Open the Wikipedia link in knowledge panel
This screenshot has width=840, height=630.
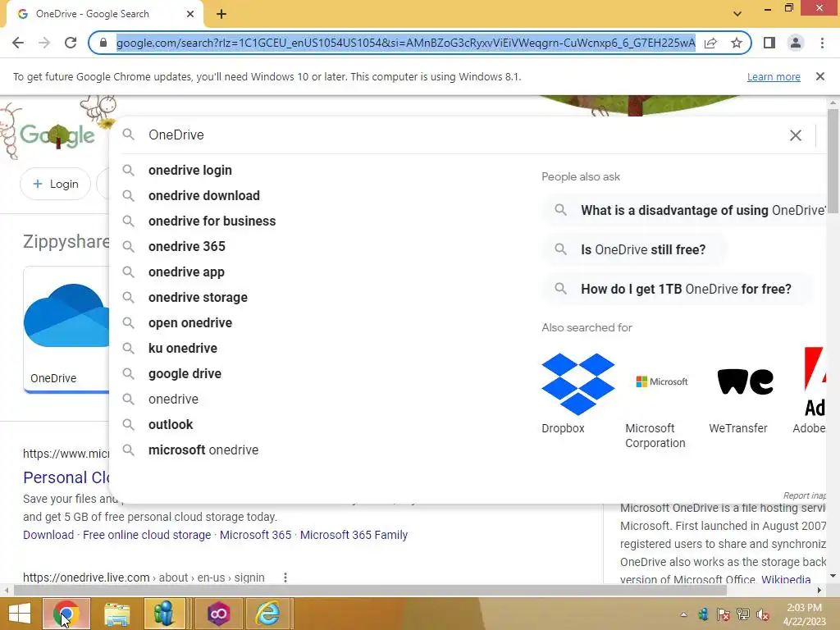tap(786, 580)
